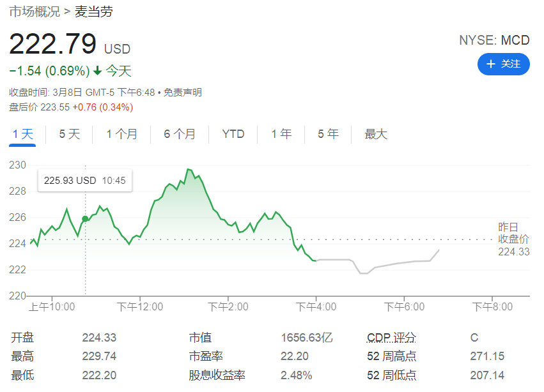Click the 52 周低点 label
This screenshot has height=392, width=544.
coord(391,375)
